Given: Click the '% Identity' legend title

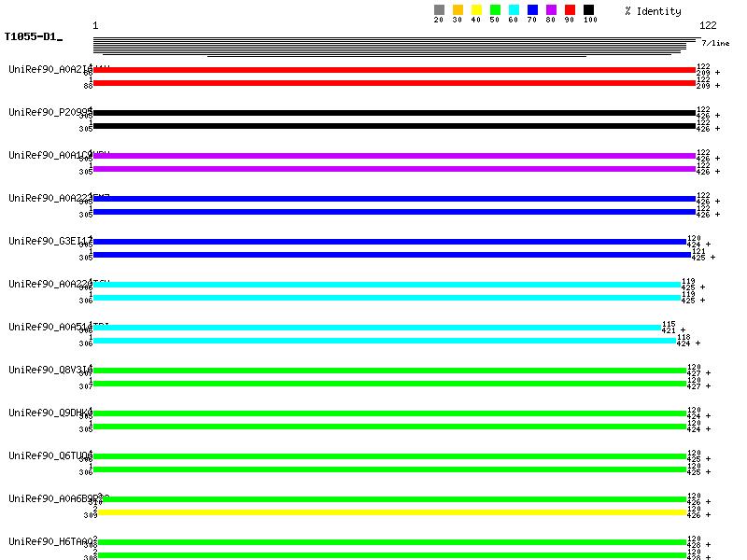Looking at the screenshot, I should tap(653, 11).
